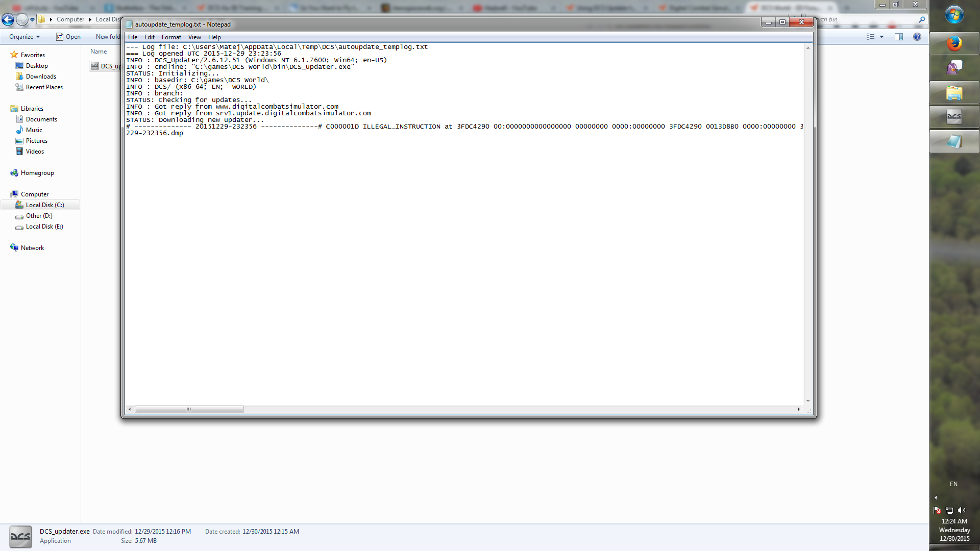Select Favorites in the navigation pane

click(33, 55)
